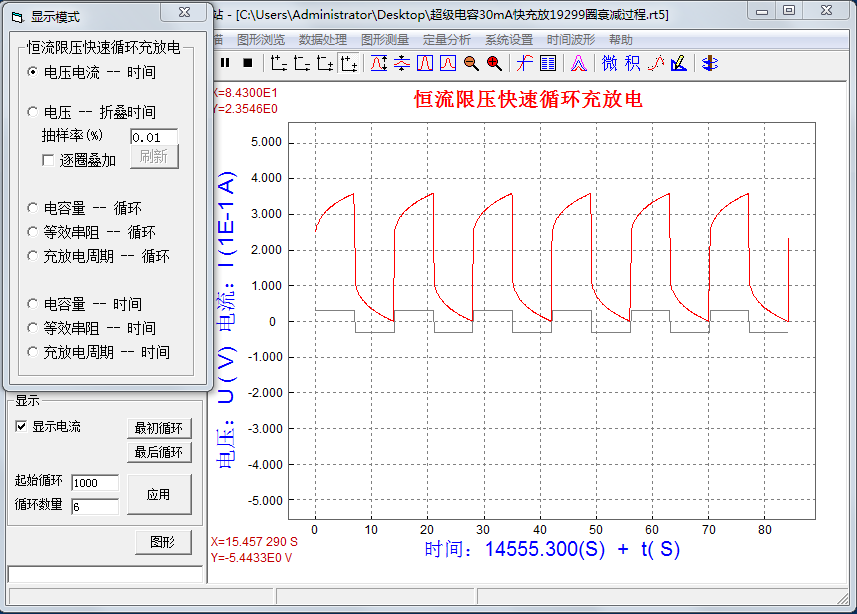Select 等效串阻 -- 时间 radio option

tap(33, 328)
